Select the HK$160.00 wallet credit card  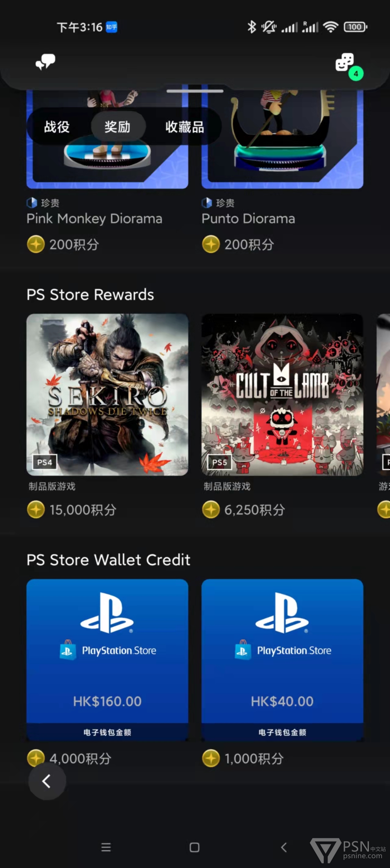point(107,660)
